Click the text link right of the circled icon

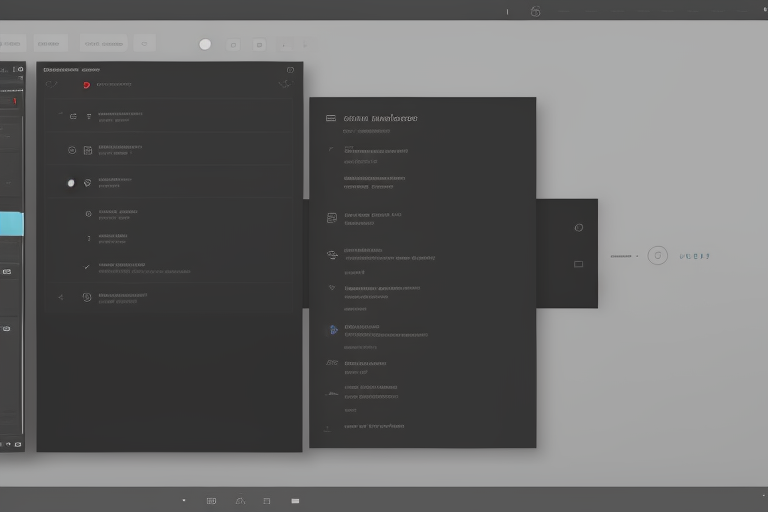(695, 256)
